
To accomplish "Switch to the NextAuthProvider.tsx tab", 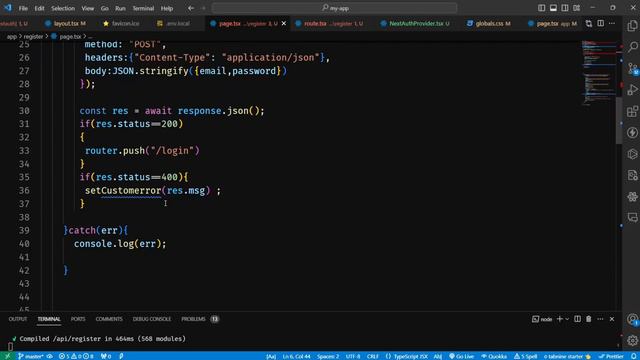I will coord(415,23).
